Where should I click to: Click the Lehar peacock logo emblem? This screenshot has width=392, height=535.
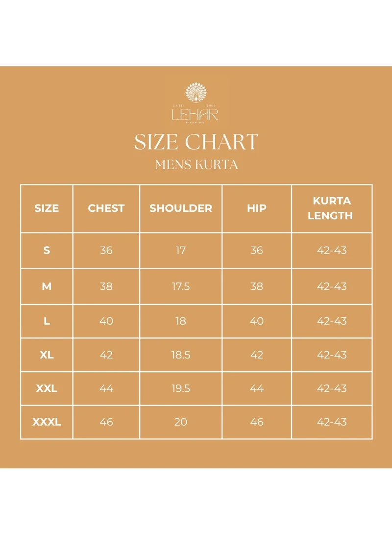click(195, 93)
